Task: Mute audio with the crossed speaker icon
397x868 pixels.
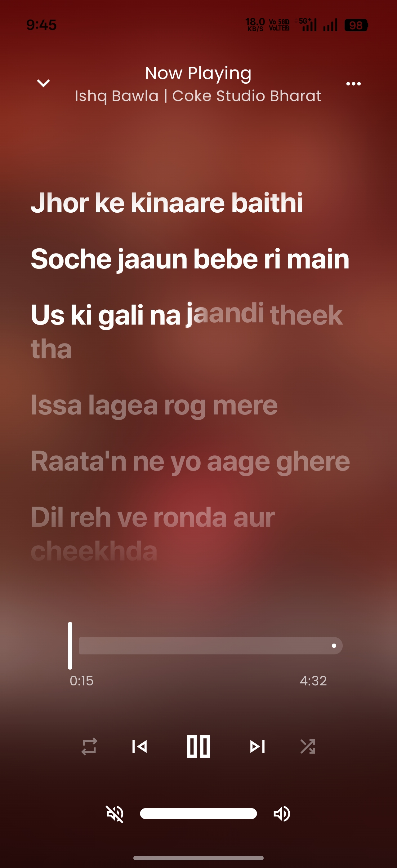Action: point(115,814)
